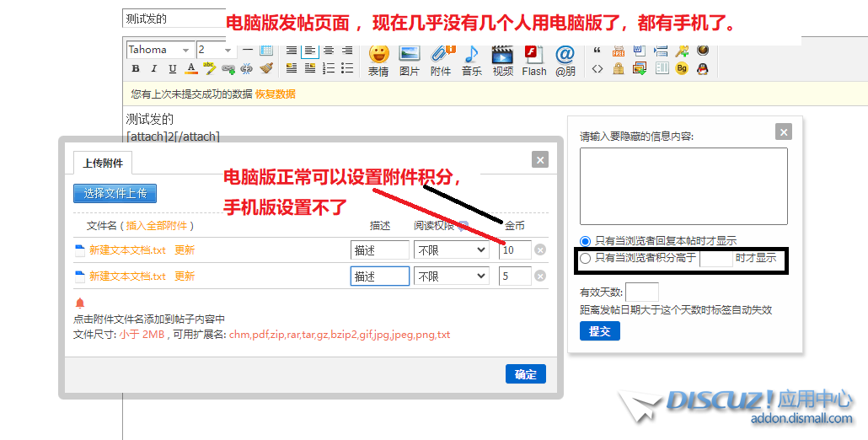Click the 恢复数据 restore link
The height and width of the screenshot is (440, 868).
[x=276, y=94]
